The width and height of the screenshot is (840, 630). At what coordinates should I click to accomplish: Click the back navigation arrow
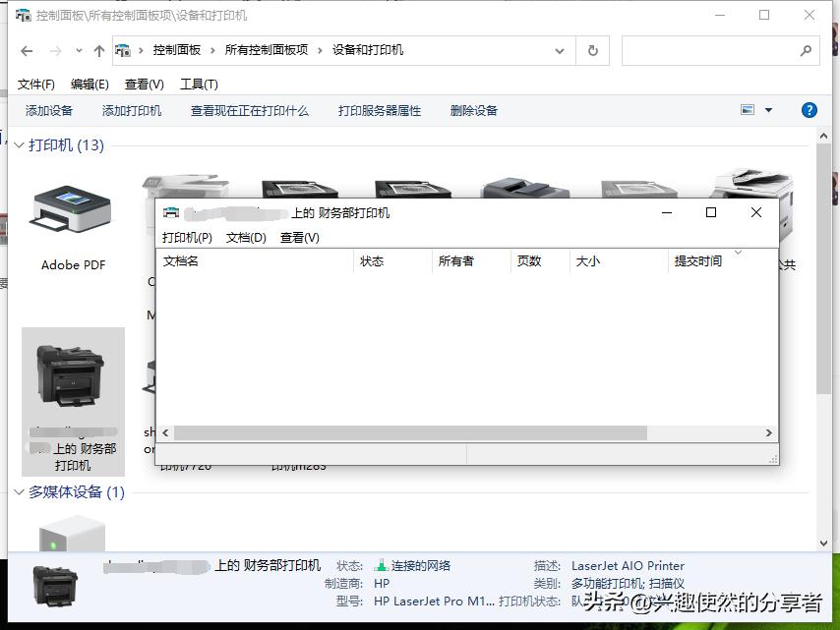pos(27,49)
